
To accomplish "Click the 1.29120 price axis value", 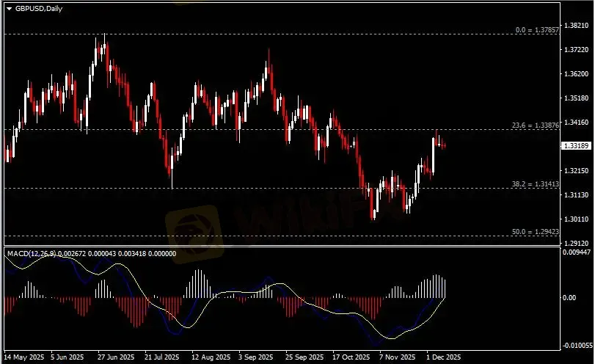I will 576,243.
